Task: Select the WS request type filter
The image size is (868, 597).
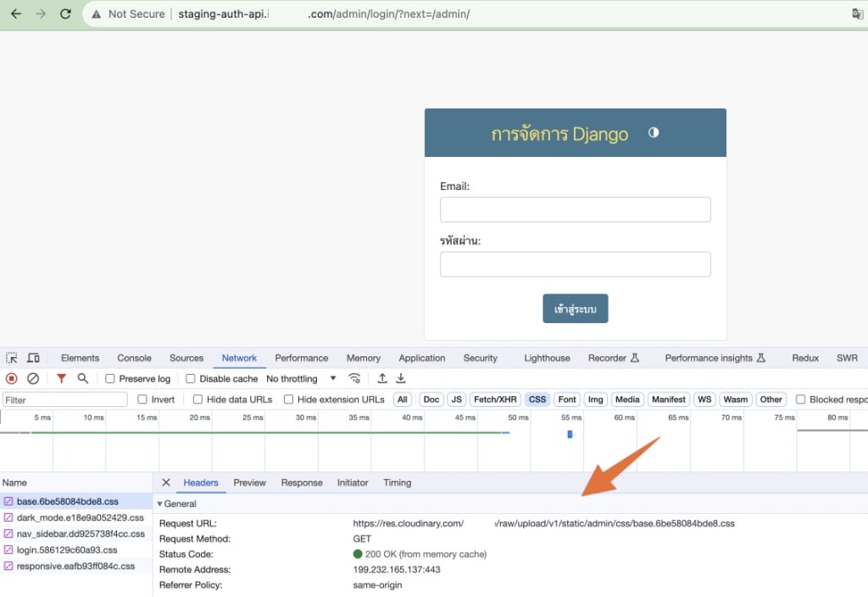Action: 704,399
